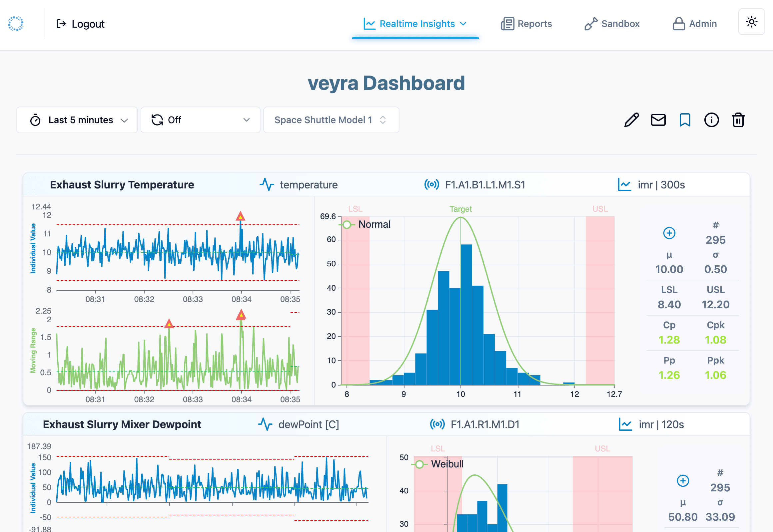
Task: Click the Logout button
Action: 80,24
